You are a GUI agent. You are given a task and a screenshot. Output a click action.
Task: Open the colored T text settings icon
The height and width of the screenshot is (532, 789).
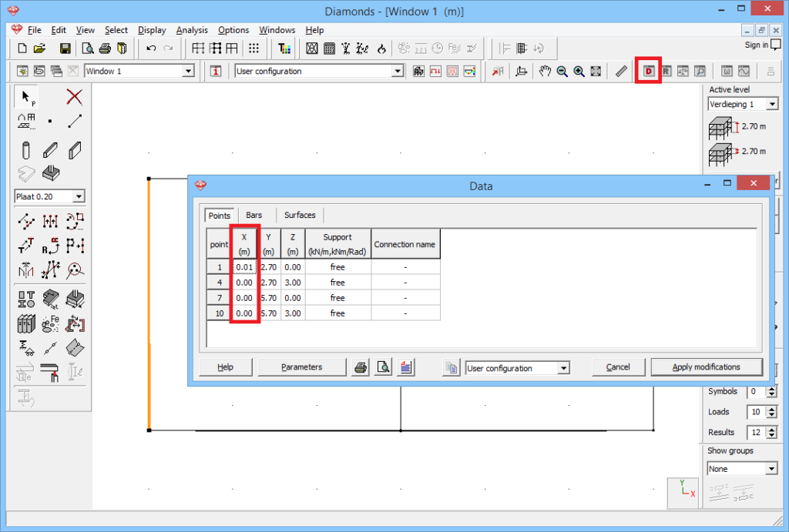284,49
